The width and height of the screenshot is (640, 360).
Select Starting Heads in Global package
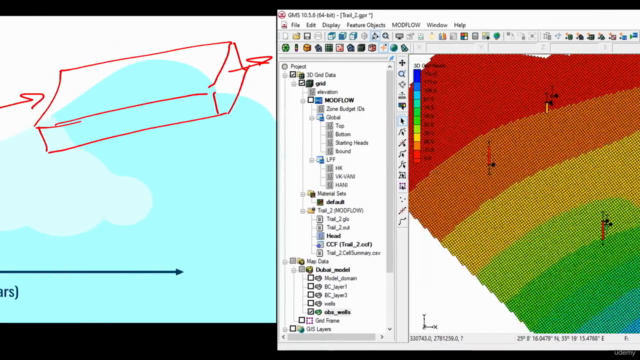click(x=352, y=143)
